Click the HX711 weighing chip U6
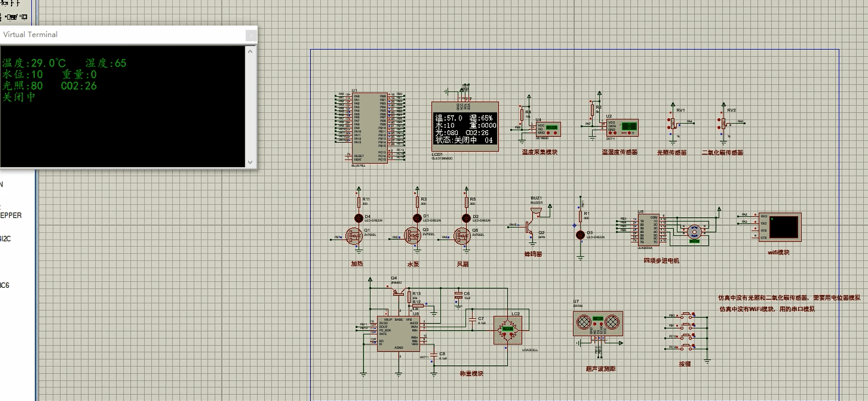This screenshot has height=401, width=868. 399,333
